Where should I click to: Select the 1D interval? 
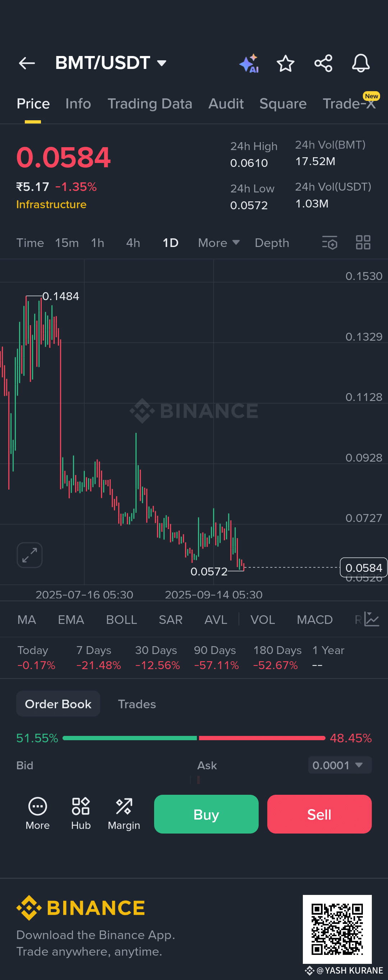(x=171, y=243)
